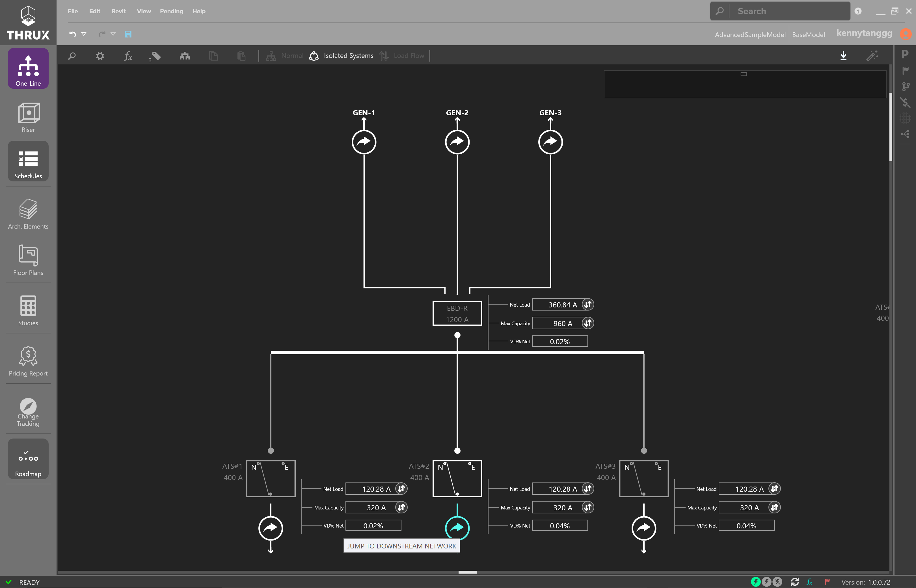Open Change Tracking
This screenshot has width=916, height=588.
[x=28, y=412]
